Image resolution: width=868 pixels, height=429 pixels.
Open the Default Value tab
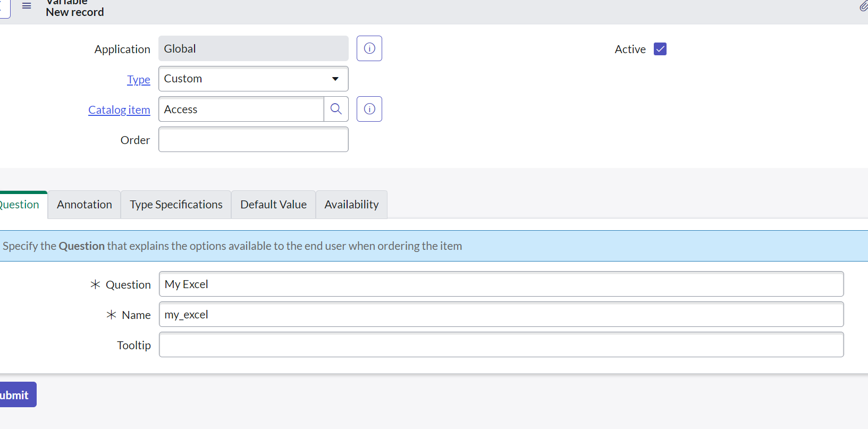[273, 205]
